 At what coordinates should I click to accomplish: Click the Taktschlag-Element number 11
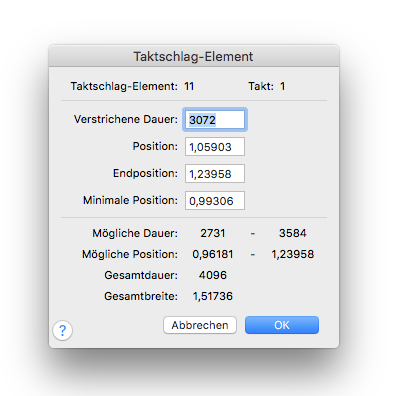pyautogui.click(x=189, y=86)
